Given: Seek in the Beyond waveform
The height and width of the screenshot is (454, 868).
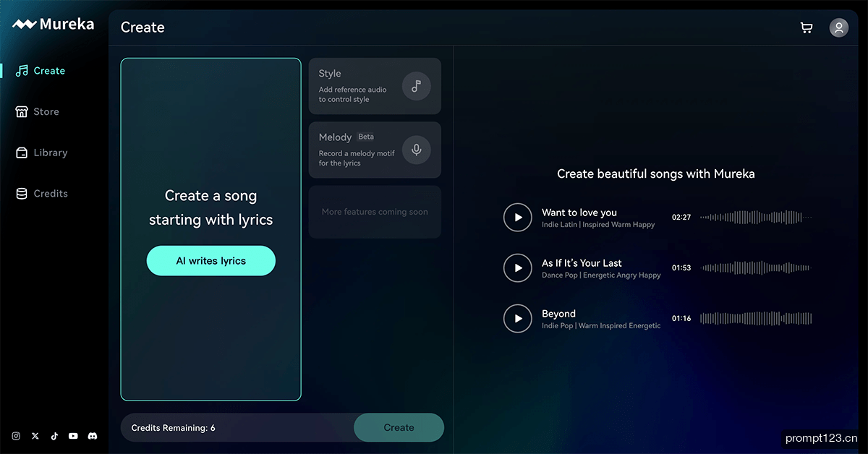Looking at the screenshot, I should point(756,319).
